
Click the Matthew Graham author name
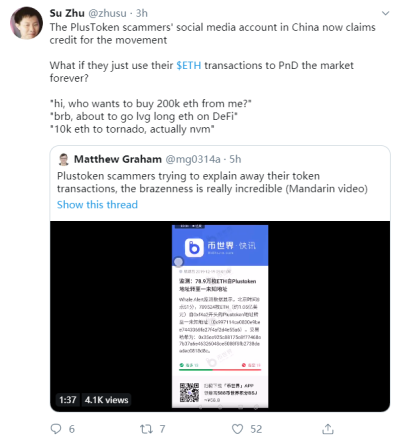(x=118, y=159)
